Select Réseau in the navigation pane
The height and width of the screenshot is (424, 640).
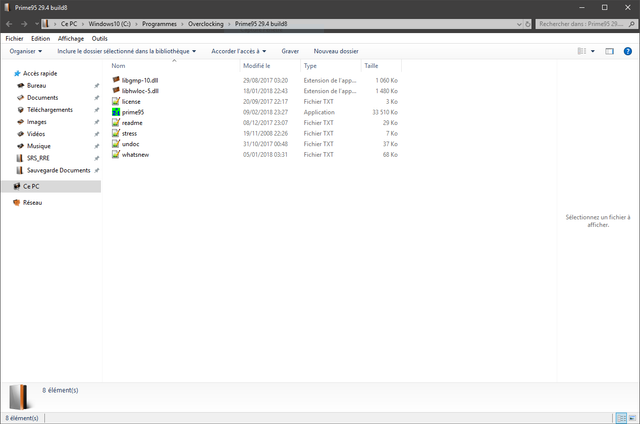(x=32, y=202)
